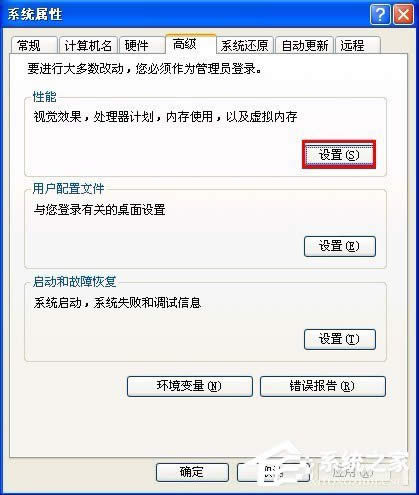This screenshot has width=419, height=495.
Task: Open the 计算机名 tab
Action: click(88, 45)
